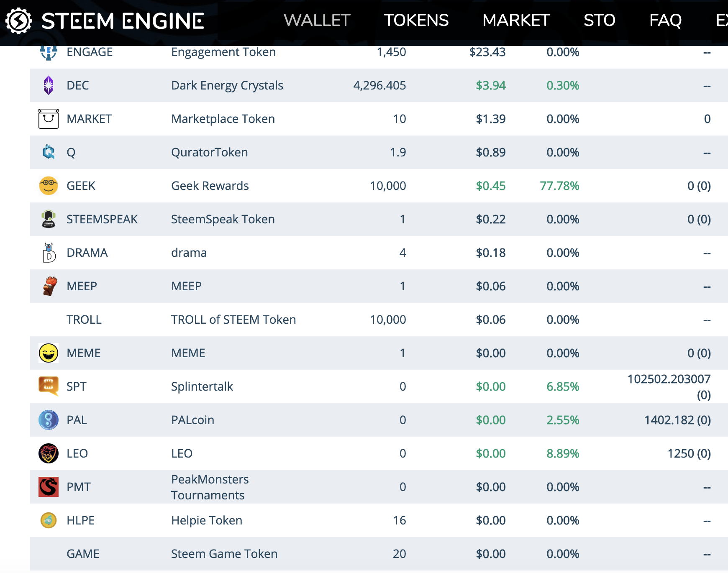Select the DEC token symbol

click(x=78, y=85)
